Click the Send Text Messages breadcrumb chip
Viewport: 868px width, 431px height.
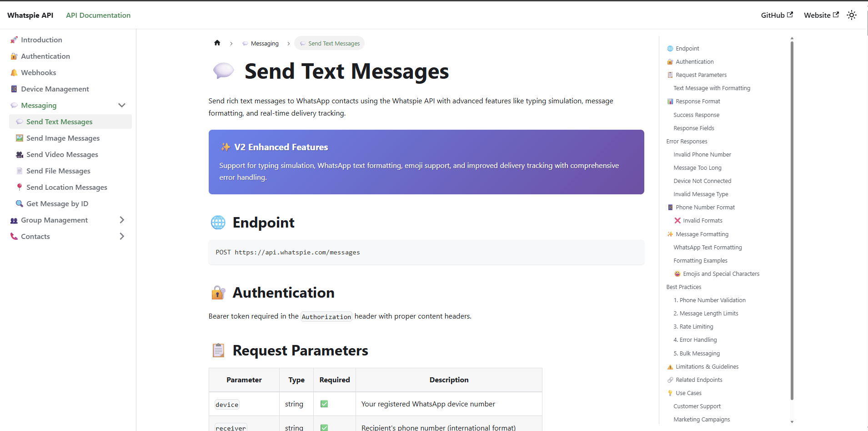pyautogui.click(x=330, y=43)
